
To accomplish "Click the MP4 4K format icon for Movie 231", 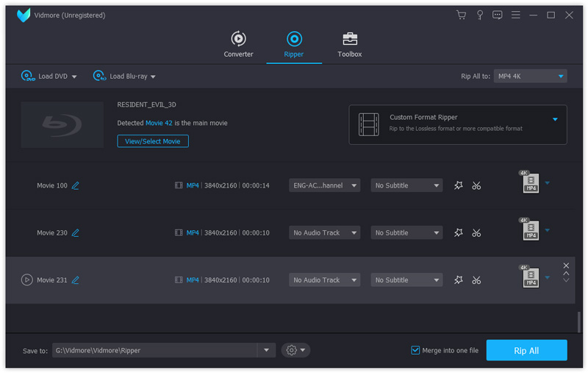I will 530,277.
